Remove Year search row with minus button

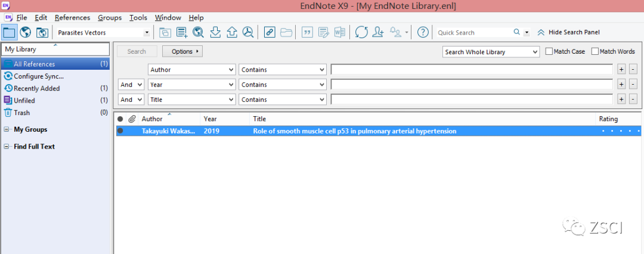coord(633,85)
